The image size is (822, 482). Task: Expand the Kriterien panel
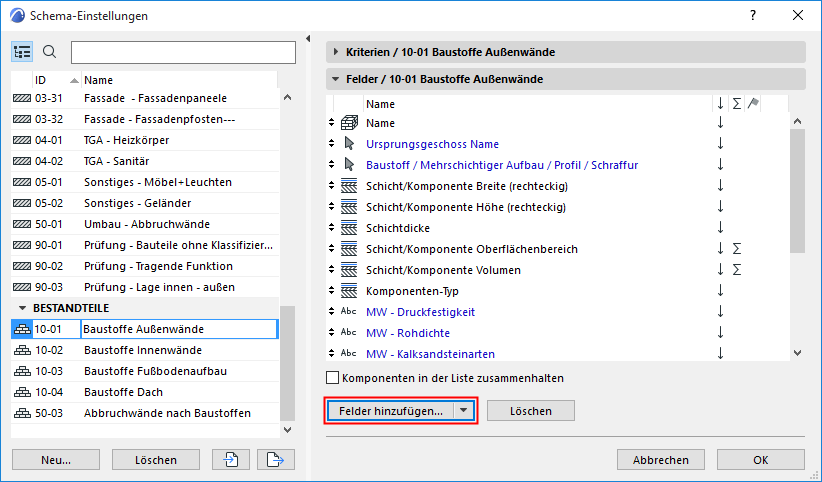coord(336,51)
